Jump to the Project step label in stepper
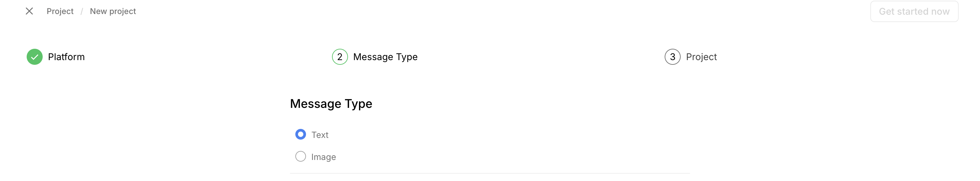 pyautogui.click(x=701, y=57)
